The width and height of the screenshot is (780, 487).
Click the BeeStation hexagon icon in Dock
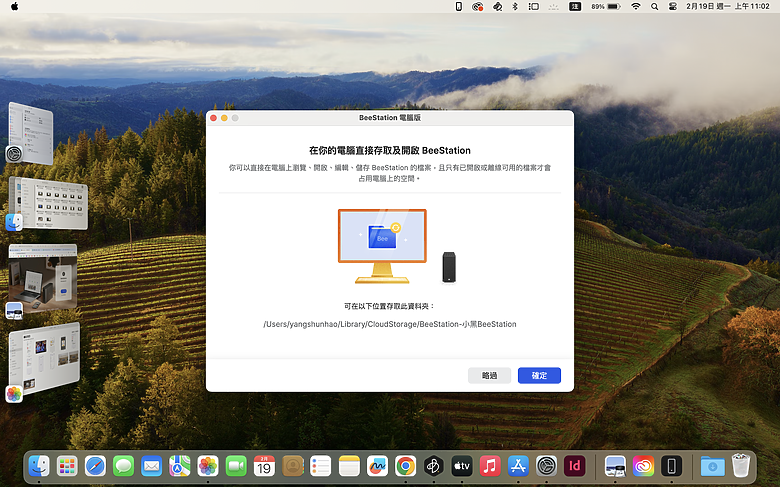pyautogui.click(x=434, y=466)
